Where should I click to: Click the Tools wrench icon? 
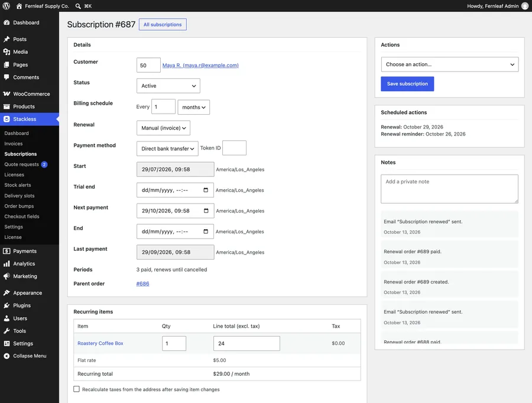click(7, 331)
